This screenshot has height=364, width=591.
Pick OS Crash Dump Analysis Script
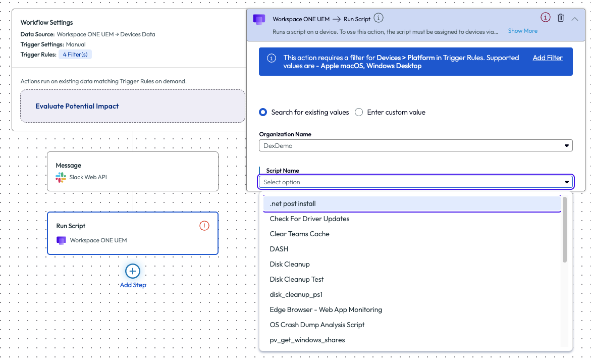coord(317,325)
